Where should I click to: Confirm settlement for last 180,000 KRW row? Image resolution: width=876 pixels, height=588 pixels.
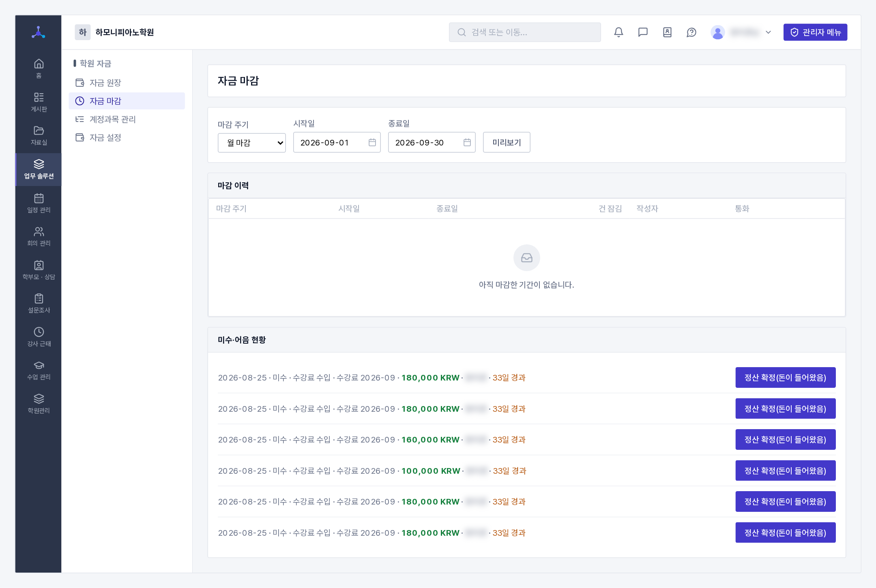point(785,532)
